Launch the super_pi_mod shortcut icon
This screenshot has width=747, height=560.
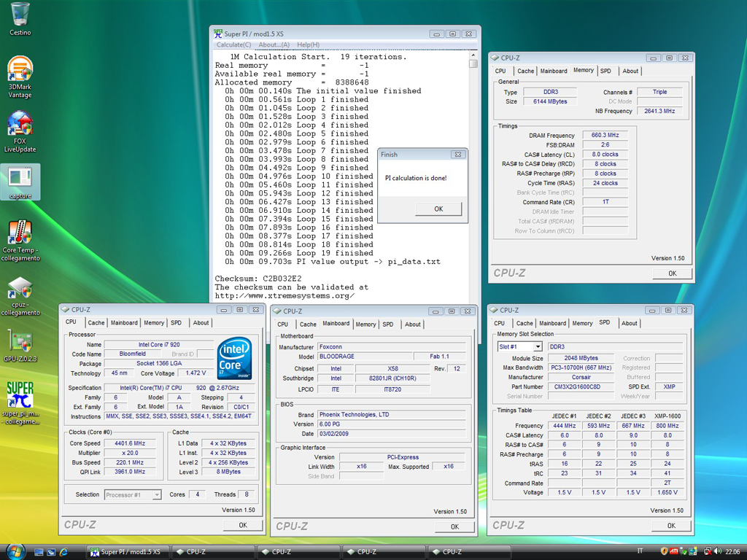20,402
